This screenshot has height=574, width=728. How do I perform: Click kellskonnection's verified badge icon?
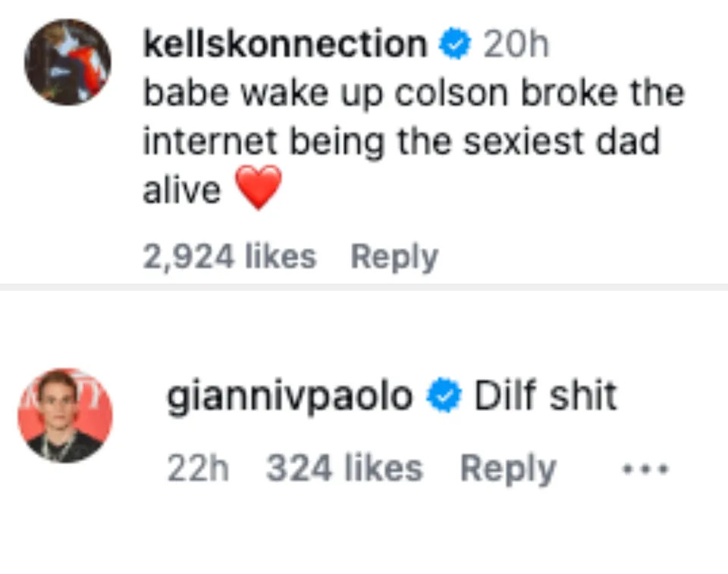(453, 43)
